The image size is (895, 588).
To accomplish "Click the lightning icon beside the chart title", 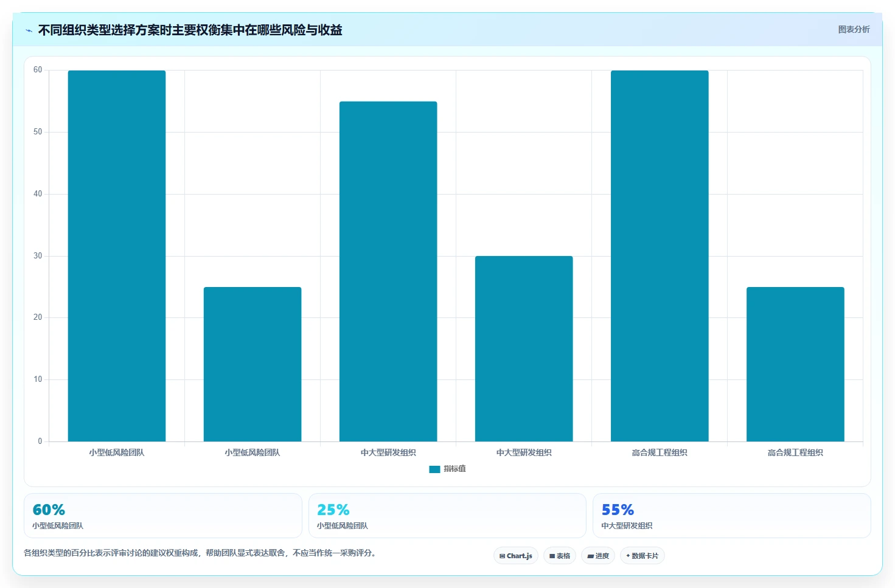I will (x=29, y=30).
